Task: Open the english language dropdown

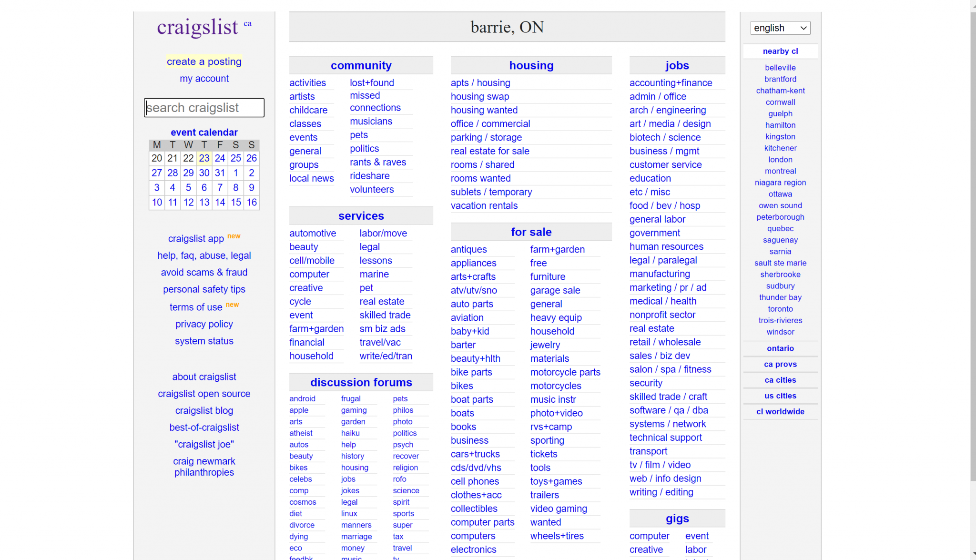Action: click(x=780, y=28)
